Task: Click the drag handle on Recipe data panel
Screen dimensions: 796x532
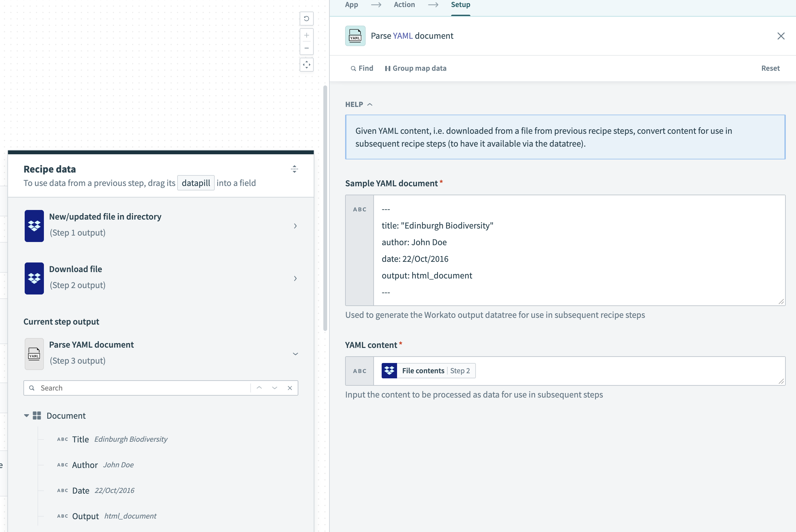Action: point(294,169)
